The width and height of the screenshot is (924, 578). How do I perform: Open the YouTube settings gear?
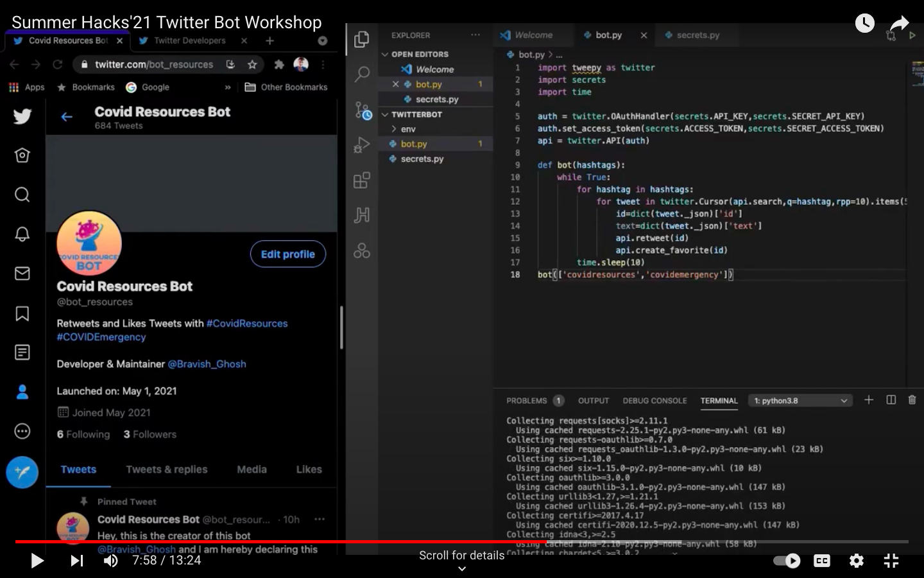click(x=856, y=561)
